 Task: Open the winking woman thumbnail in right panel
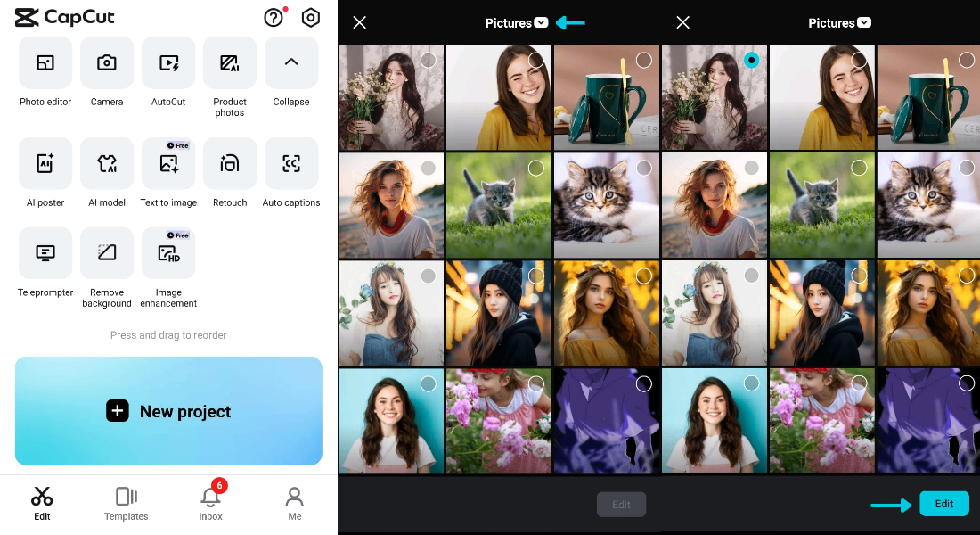(822, 97)
